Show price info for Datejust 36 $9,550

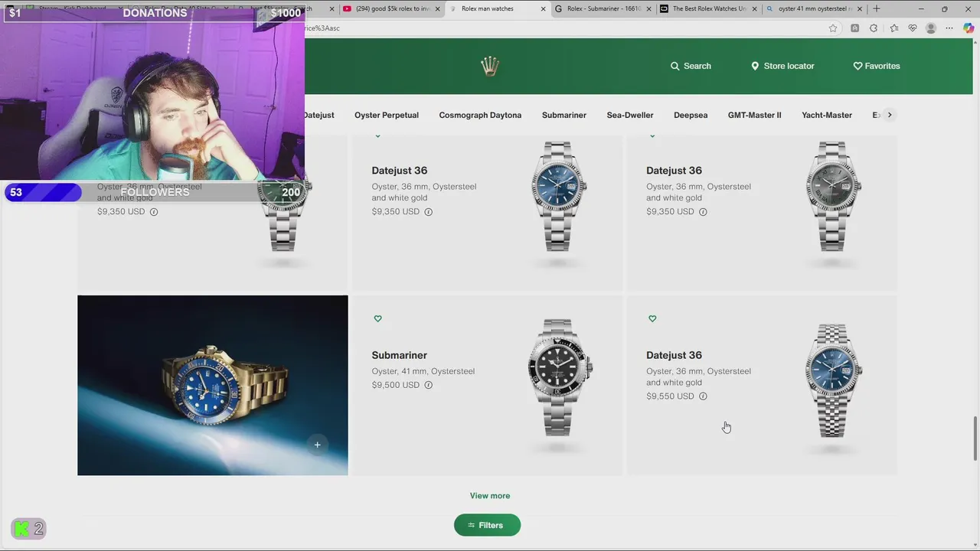[703, 396]
